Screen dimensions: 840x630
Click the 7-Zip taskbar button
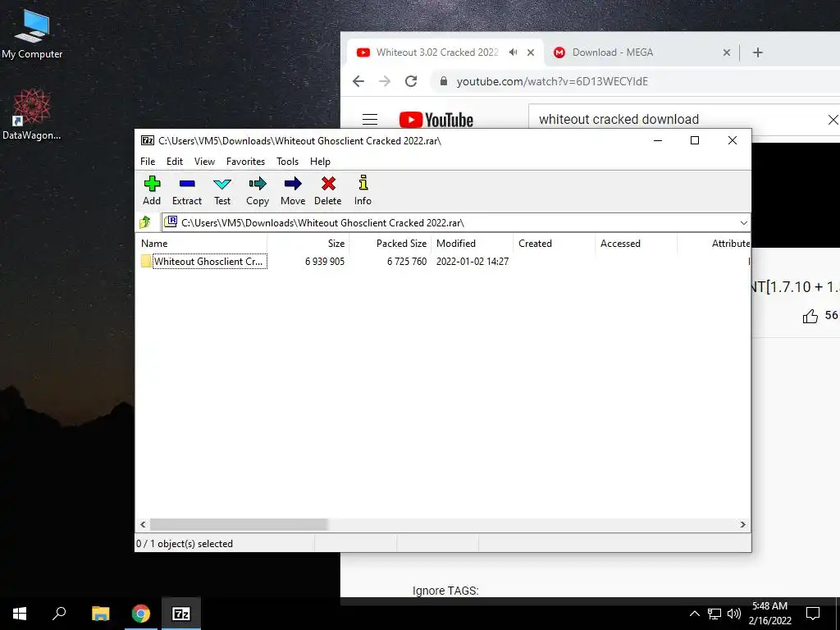tap(181, 614)
